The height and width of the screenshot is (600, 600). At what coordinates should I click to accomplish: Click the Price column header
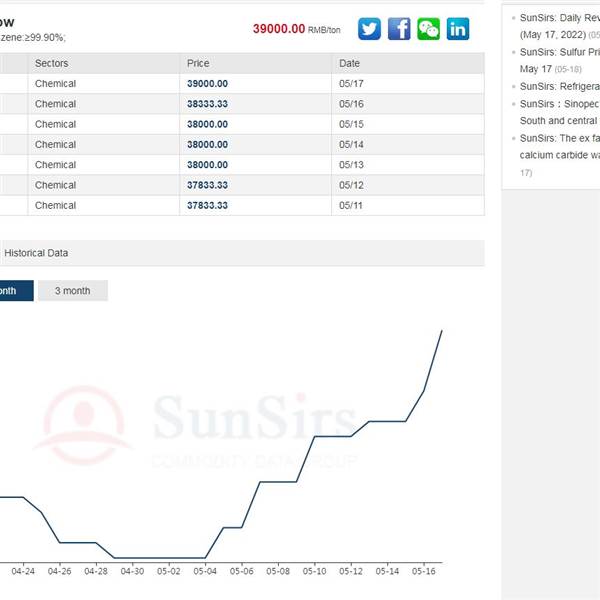198,63
